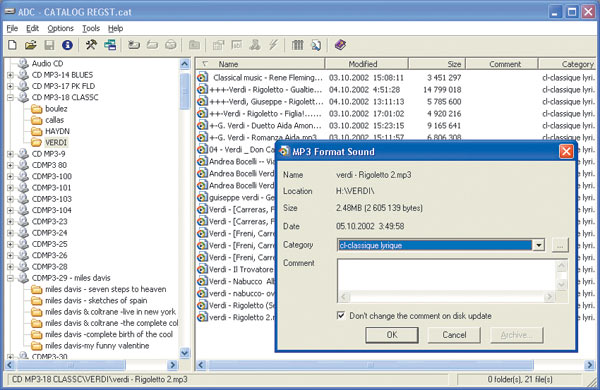The width and height of the screenshot is (600, 390).
Task: Expand the CDMP3-100 tree node
Action: tap(10, 176)
